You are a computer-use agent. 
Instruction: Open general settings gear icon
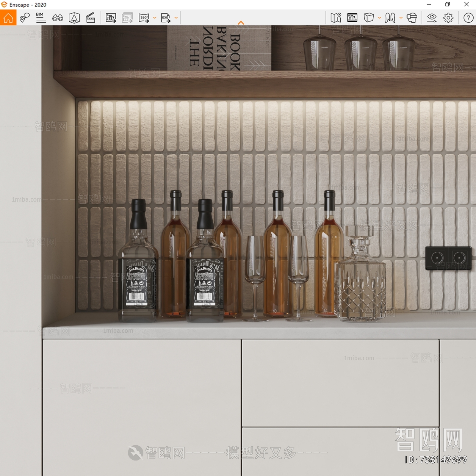pos(448,18)
